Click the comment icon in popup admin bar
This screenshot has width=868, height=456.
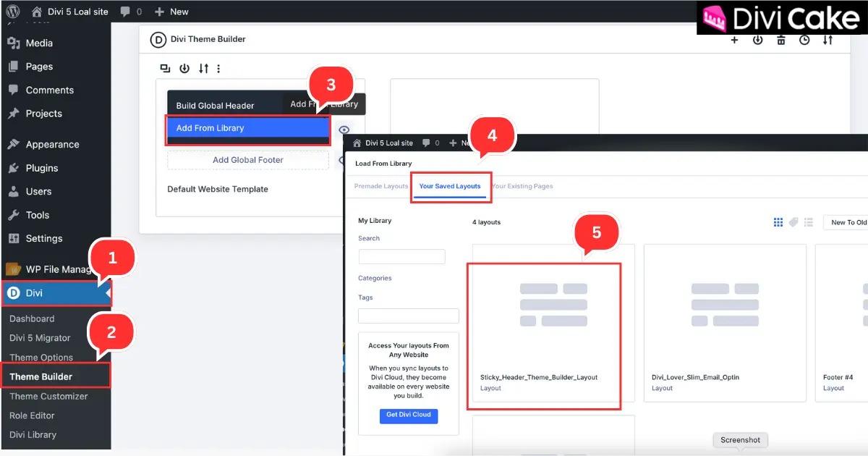click(427, 143)
